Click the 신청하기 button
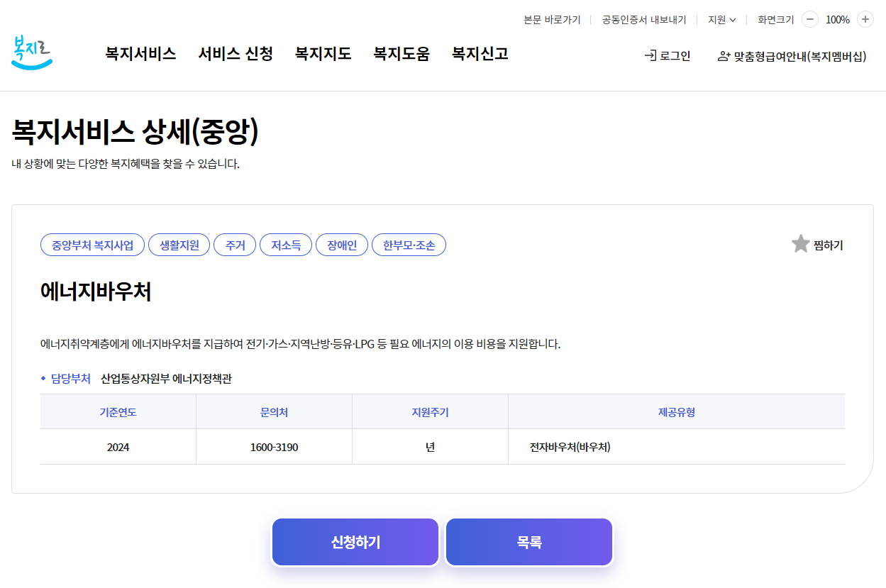This screenshot has width=886, height=588. [x=355, y=541]
